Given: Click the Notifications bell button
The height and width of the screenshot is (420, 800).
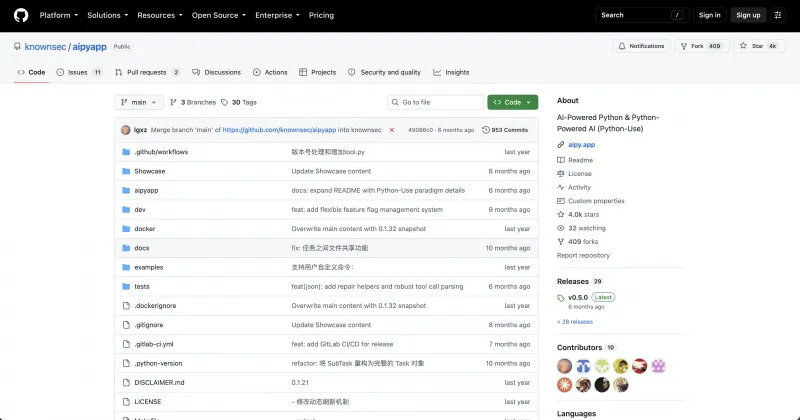Looking at the screenshot, I should click(x=641, y=46).
